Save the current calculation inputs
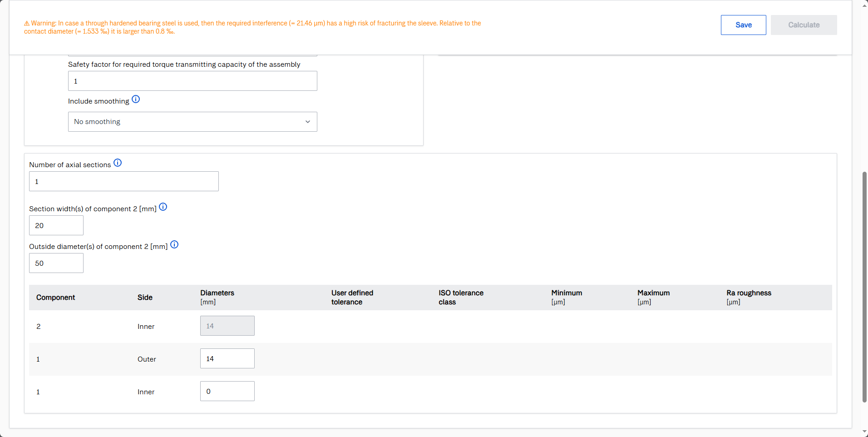Image resolution: width=868 pixels, height=437 pixels. (x=743, y=25)
